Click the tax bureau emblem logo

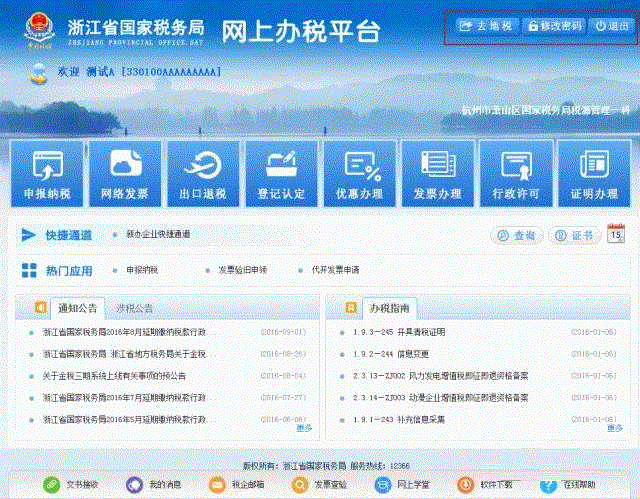tap(39, 31)
